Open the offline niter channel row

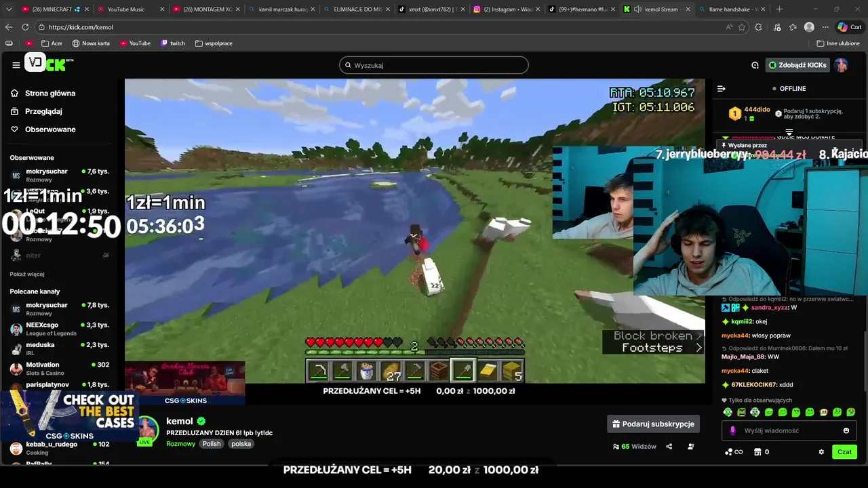[x=60, y=256]
